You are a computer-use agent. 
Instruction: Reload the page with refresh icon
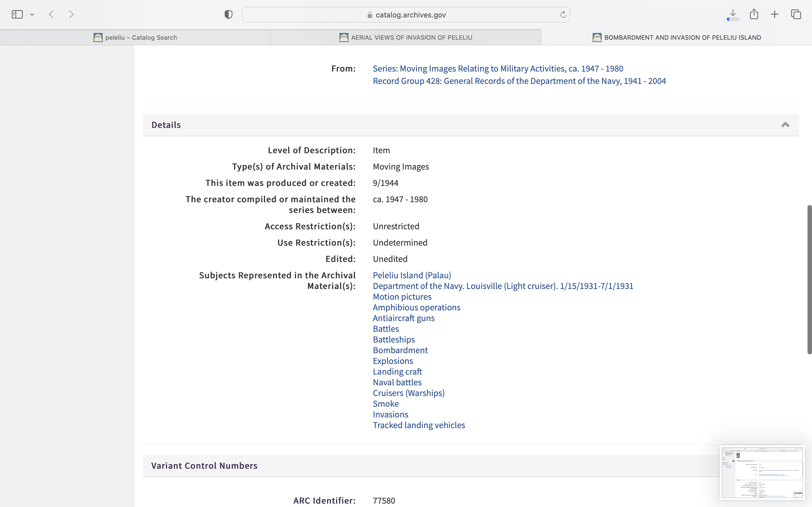(563, 14)
